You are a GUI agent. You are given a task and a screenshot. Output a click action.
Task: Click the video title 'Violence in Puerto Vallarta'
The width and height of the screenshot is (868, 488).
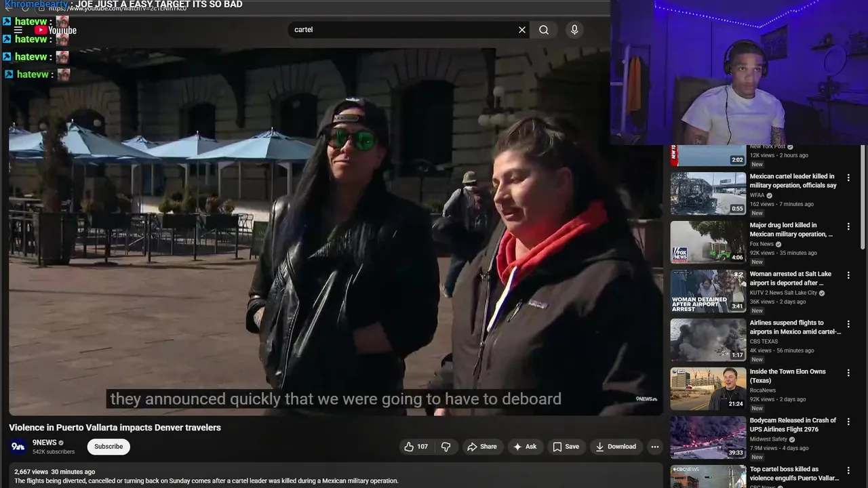(115, 428)
